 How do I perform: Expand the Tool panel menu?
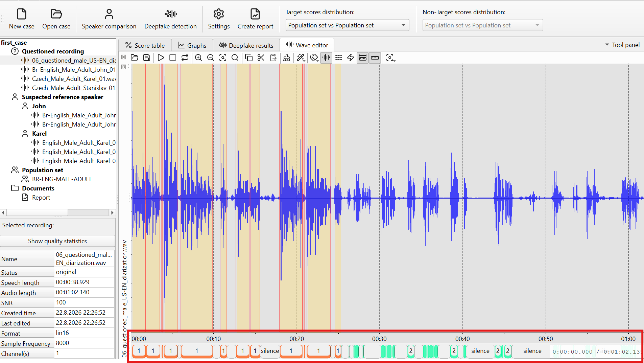pyautogui.click(x=622, y=45)
